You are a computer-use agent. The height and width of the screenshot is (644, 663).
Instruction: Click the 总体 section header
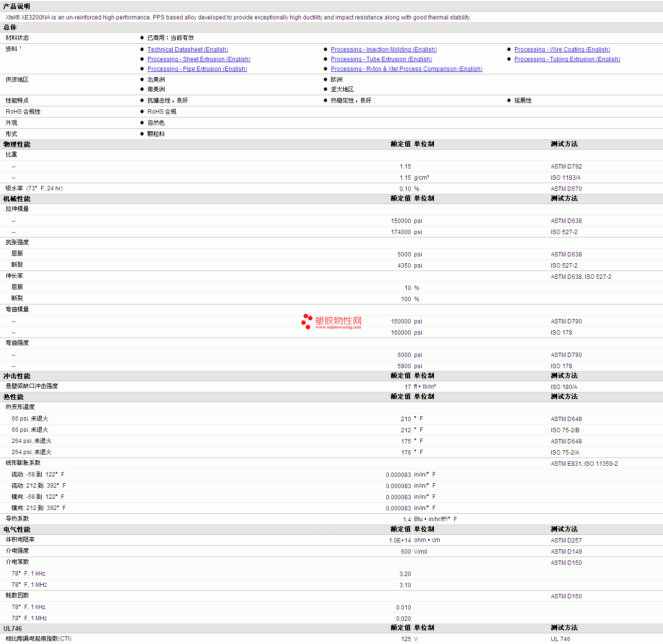pyautogui.click(x=10, y=27)
